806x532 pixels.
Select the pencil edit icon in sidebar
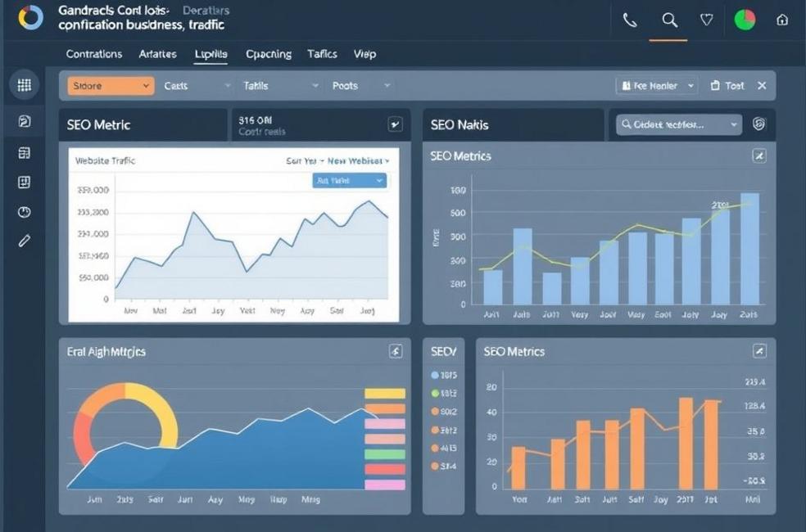point(24,240)
